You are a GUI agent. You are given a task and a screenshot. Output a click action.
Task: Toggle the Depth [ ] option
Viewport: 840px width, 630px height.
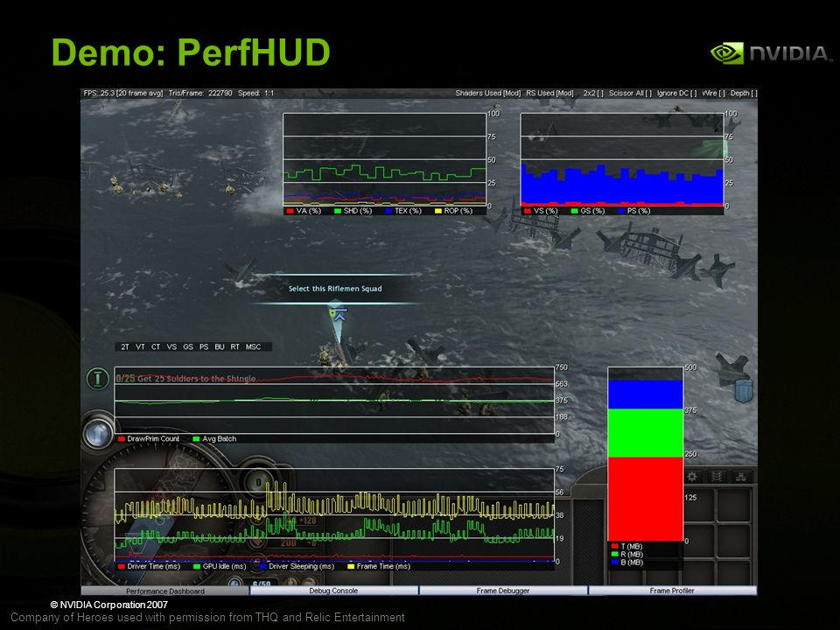click(744, 94)
